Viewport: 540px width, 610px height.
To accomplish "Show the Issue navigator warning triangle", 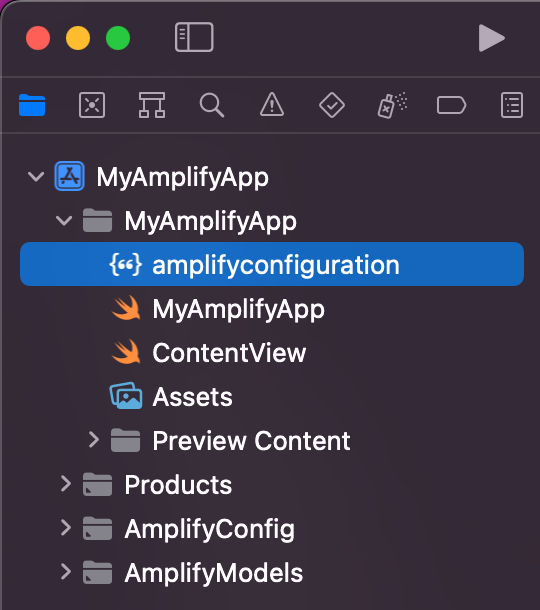I will click(x=272, y=105).
